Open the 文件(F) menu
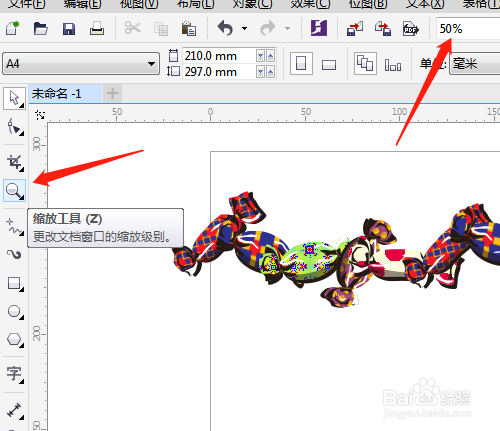Image resolution: width=500 pixels, height=431 pixels. point(27,4)
